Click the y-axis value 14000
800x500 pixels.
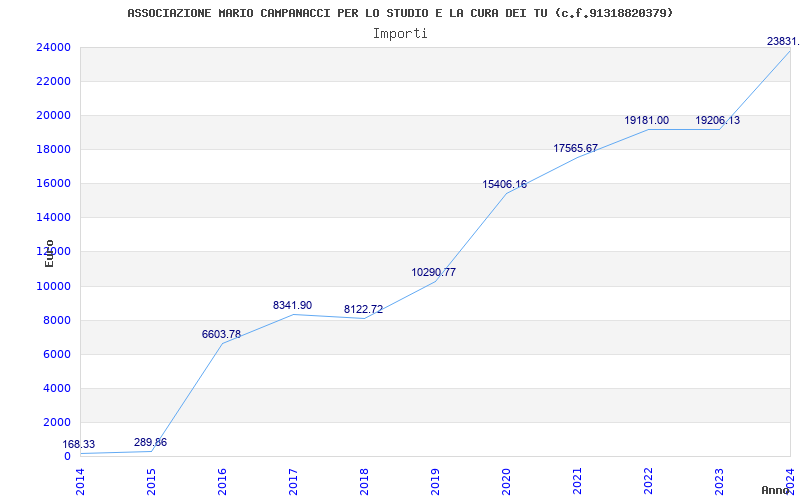pyautogui.click(x=53, y=217)
